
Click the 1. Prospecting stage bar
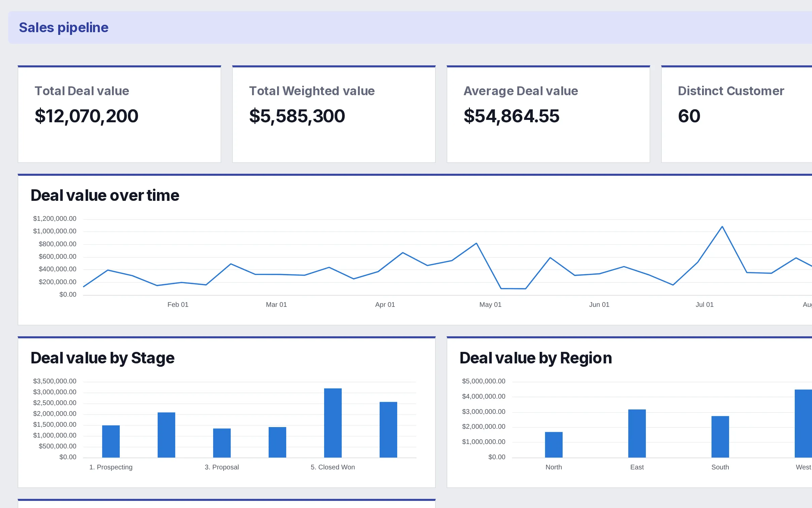[x=111, y=442]
